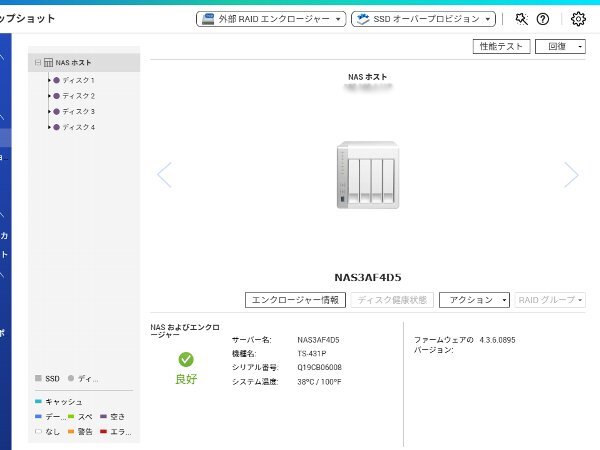Go to previous enclosure with left arrow

pyautogui.click(x=165, y=175)
